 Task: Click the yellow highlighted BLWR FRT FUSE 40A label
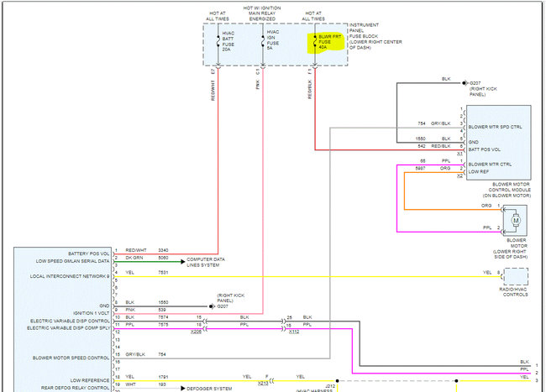click(331, 42)
